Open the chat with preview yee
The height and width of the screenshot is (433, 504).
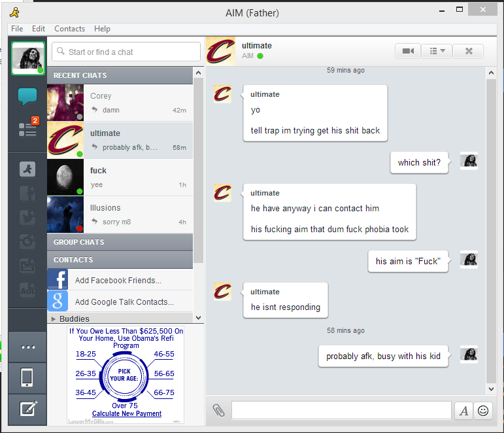pyautogui.click(x=120, y=177)
